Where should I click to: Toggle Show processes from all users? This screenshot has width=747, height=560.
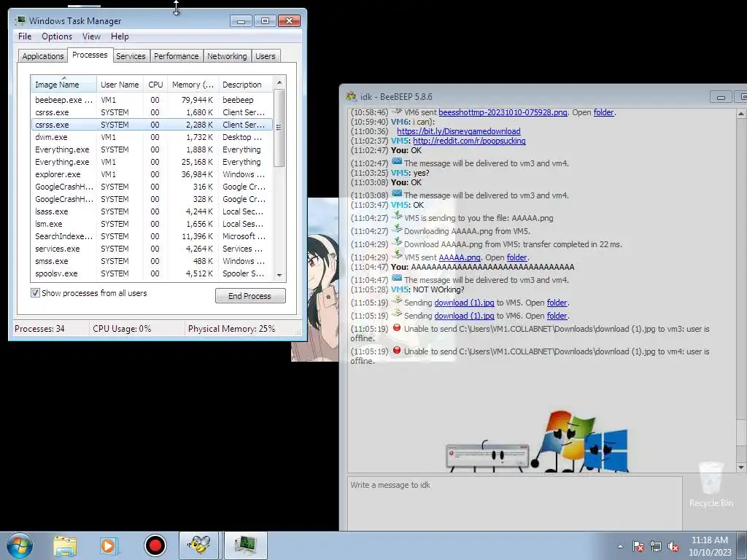click(x=35, y=293)
